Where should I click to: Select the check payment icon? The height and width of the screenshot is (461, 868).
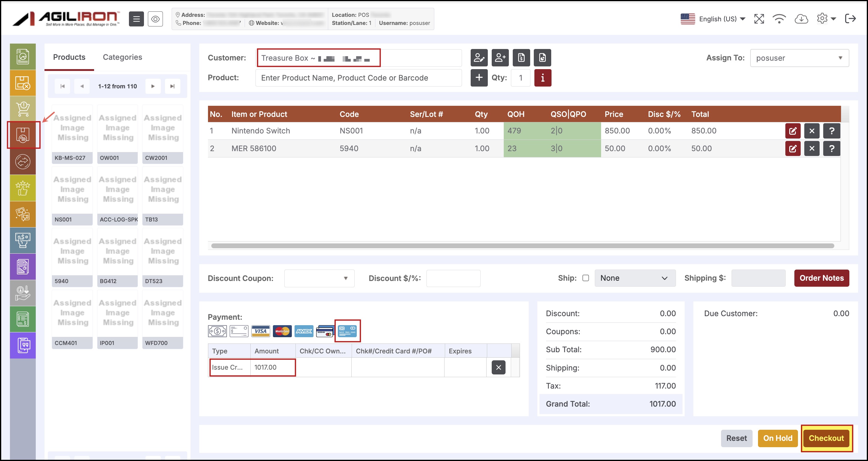click(x=239, y=331)
